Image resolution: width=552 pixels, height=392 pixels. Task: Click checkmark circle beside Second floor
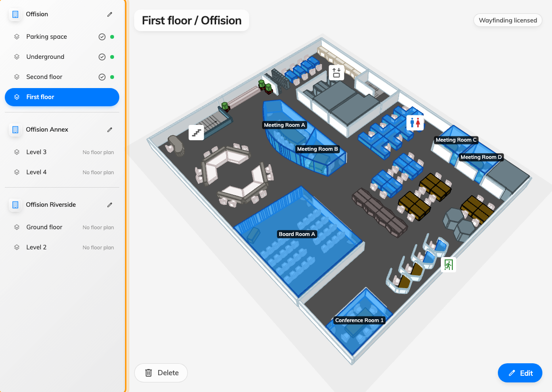point(102,77)
